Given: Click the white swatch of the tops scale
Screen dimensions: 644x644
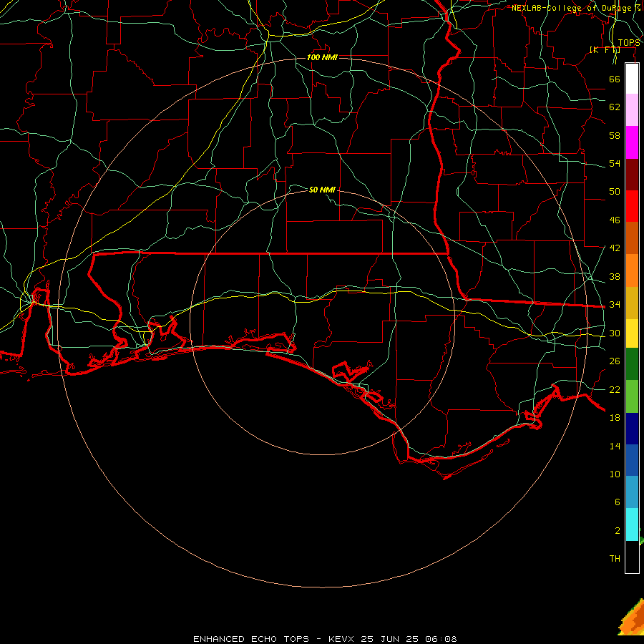Looking at the screenshot, I should click(632, 79).
